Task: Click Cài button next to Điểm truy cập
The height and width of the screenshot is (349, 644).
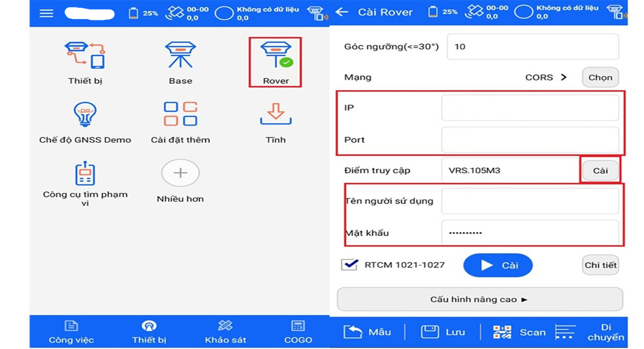Action: [x=601, y=171]
